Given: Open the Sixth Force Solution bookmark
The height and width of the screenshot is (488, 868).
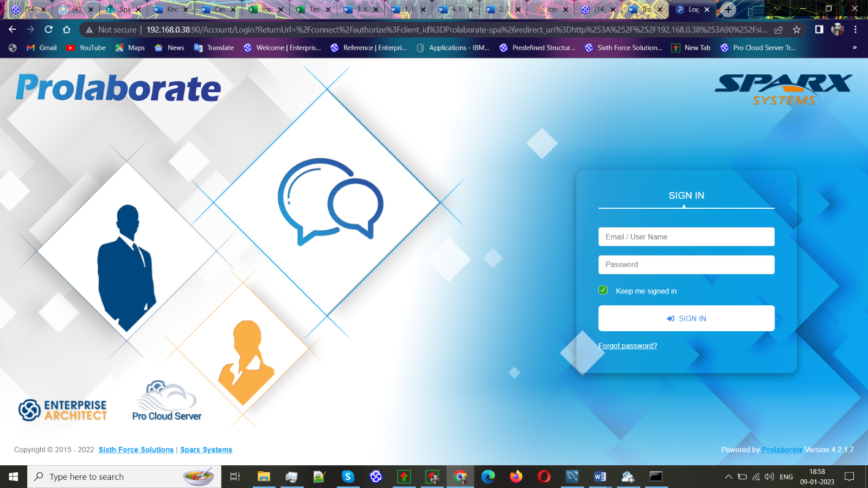Looking at the screenshot, I should pyautogui.click(x=623, y=48).
